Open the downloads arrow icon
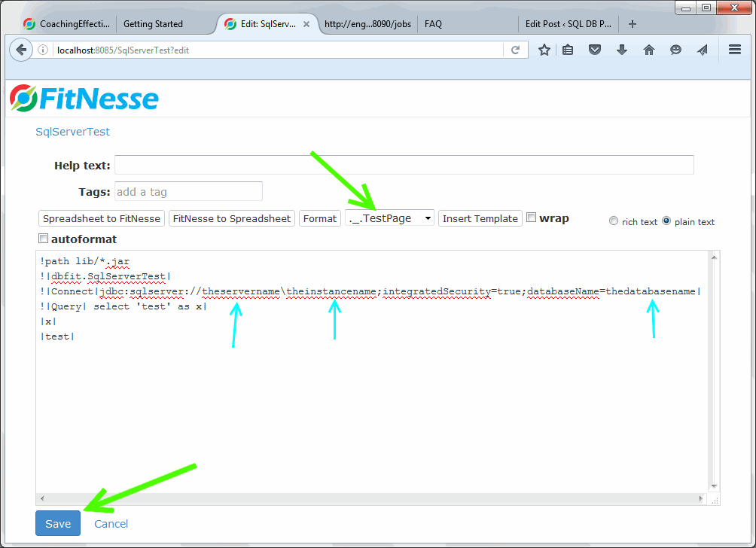Screen dimensions: 756x548 [x=622, y=50]
